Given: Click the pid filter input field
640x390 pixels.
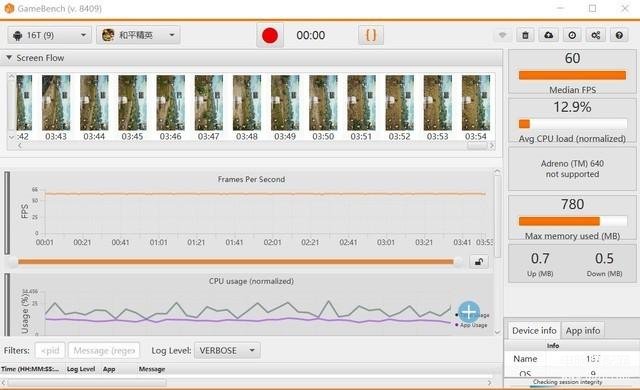Looking at the screenshot, I should click(50, 350).
